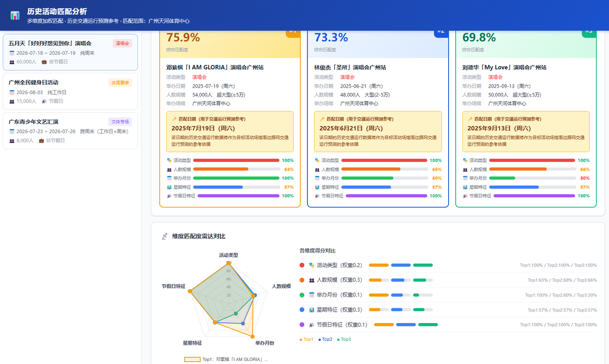
Task: Click 节假日特征 axis point on radar chart
Action: click(x=190, y=291)
